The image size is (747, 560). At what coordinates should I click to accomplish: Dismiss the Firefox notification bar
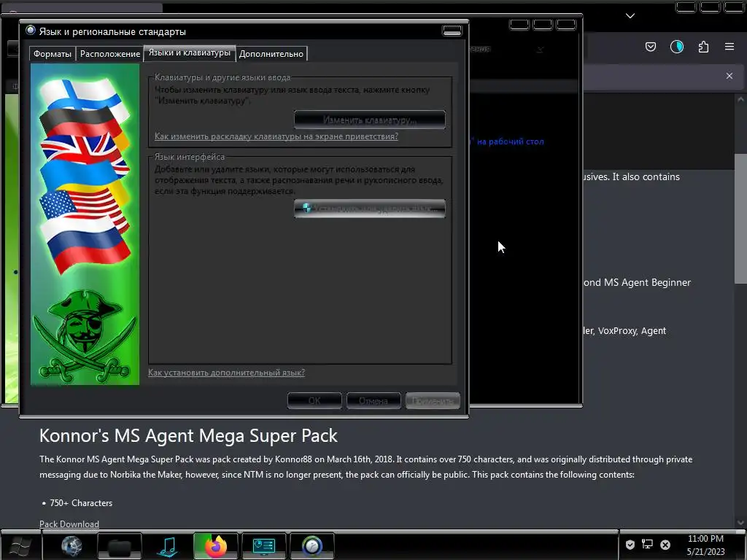(x=729, y=76)
